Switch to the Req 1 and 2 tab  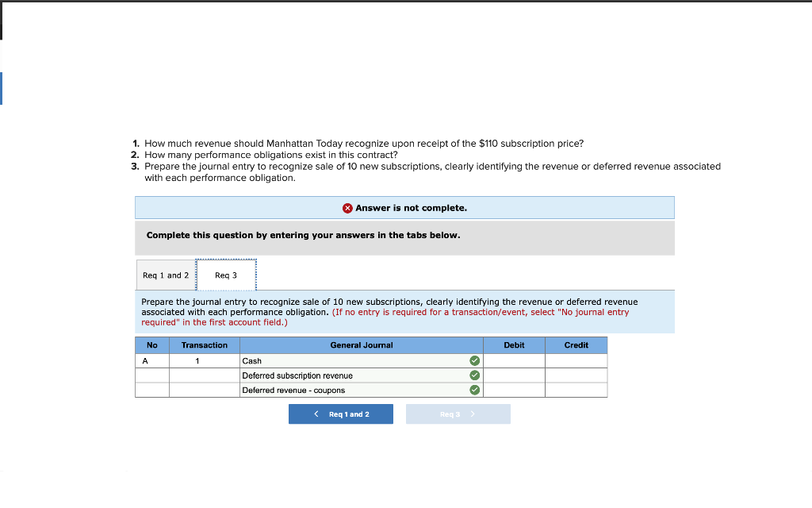(x=166, y=275)
